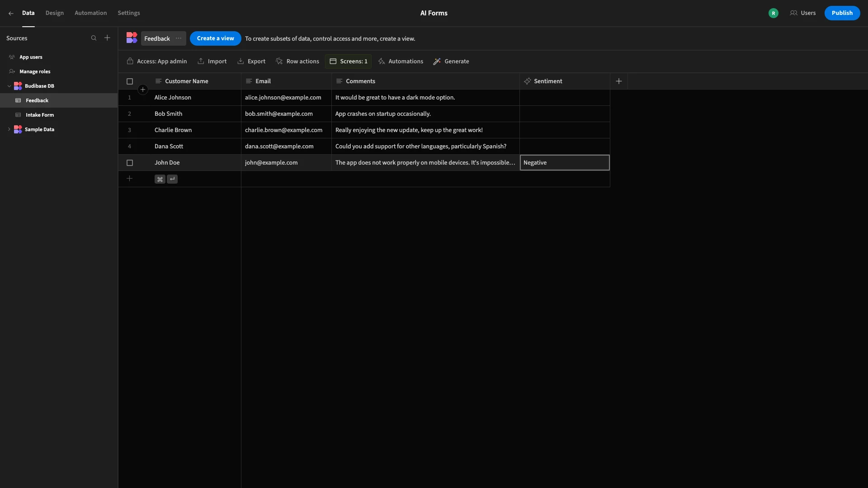868x488 pixels.
Task: Open the Access: App admin dropdown
Action: 157,61
